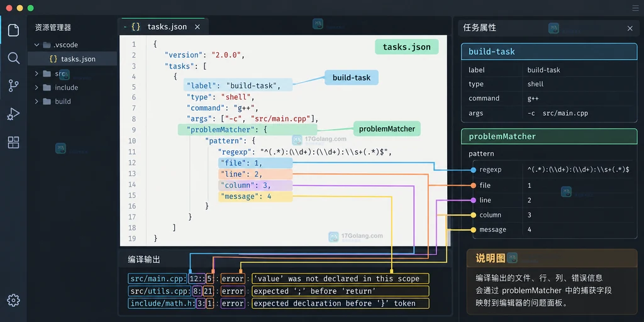Click the args value -c src/main.cpp
The height and width of the screenshot is (322, 644).
(x=558, y=113)
